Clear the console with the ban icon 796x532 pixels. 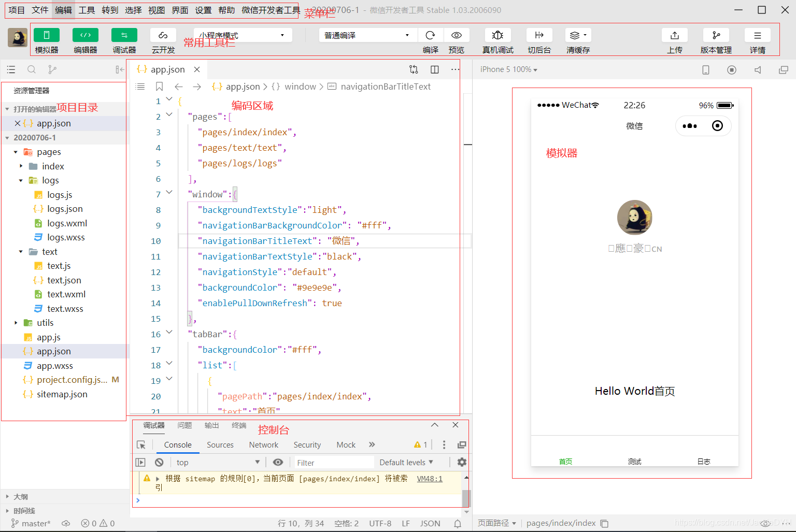(x=159, y=462)
